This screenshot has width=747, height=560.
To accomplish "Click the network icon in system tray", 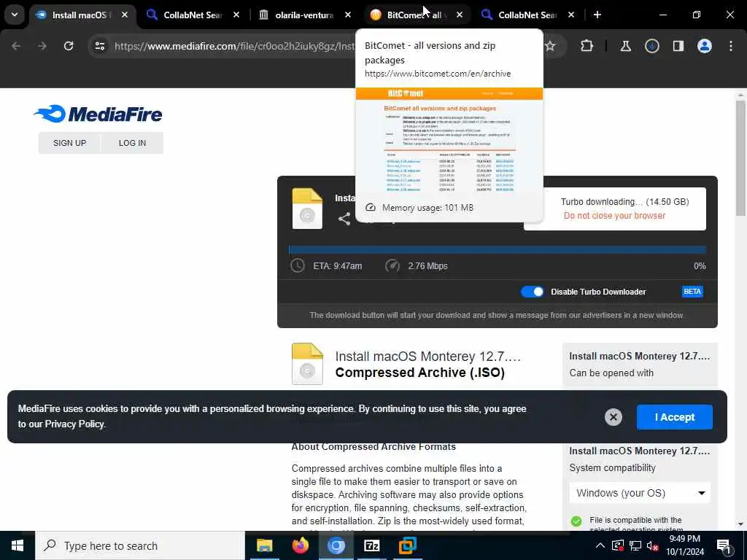I will pyautogui.click(x=635, y=545).
